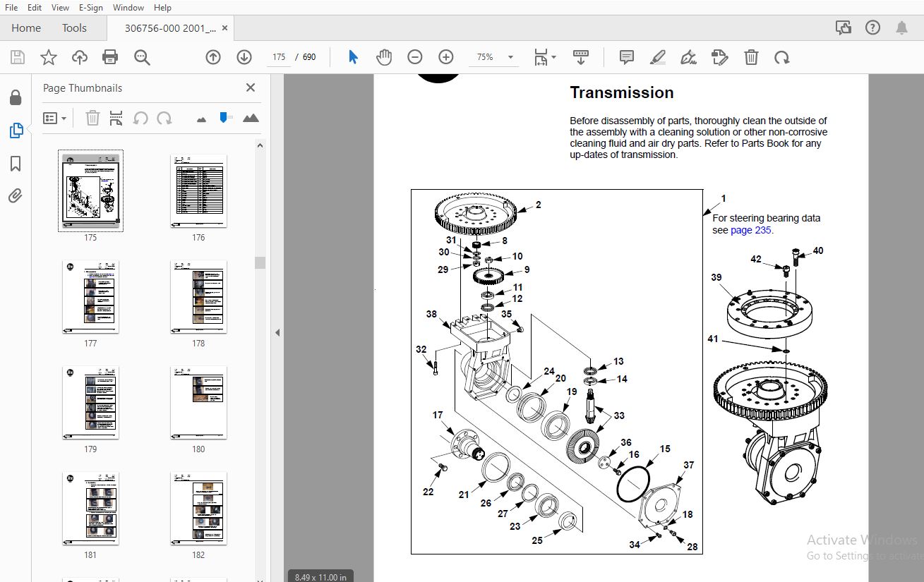
Task: Open thumbnails options menu dropdown
Action: click(54, 119)
